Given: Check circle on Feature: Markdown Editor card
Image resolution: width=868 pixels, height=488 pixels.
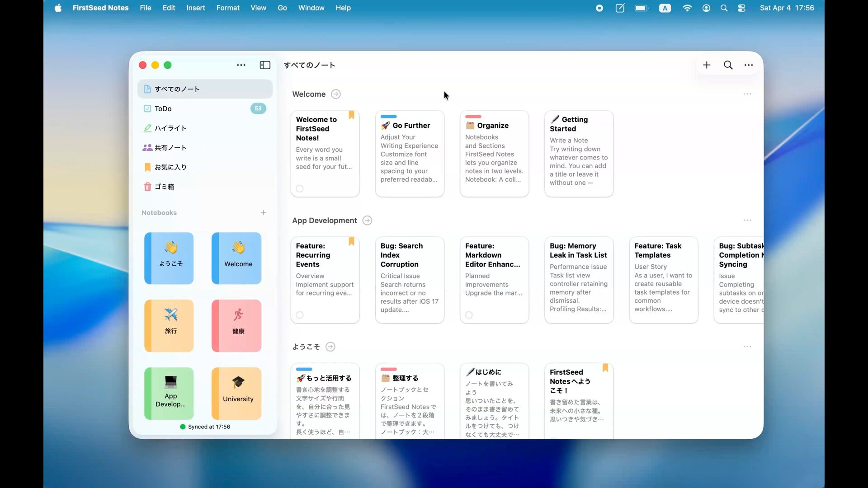Looking at the screenshot, I should tap(469, 315).
